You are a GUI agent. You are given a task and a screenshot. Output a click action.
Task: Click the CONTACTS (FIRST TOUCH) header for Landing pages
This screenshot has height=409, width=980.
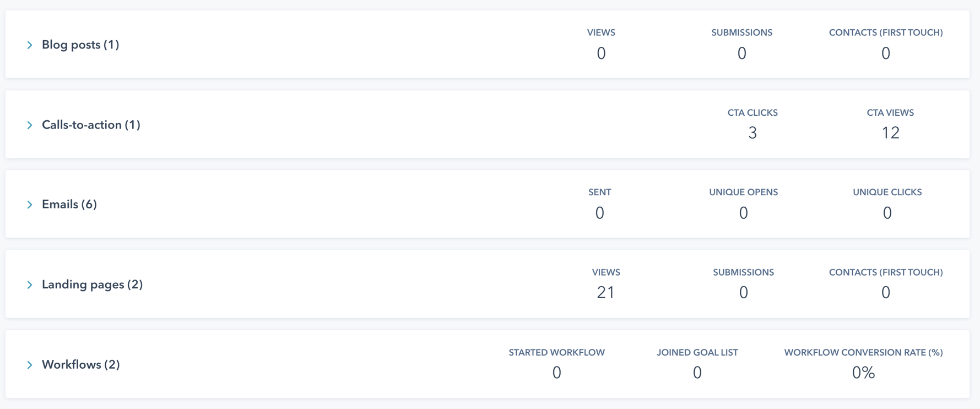point(886,272)
